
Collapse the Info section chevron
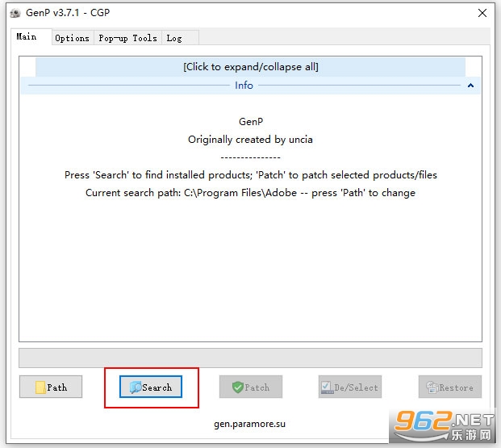[470, 86]
